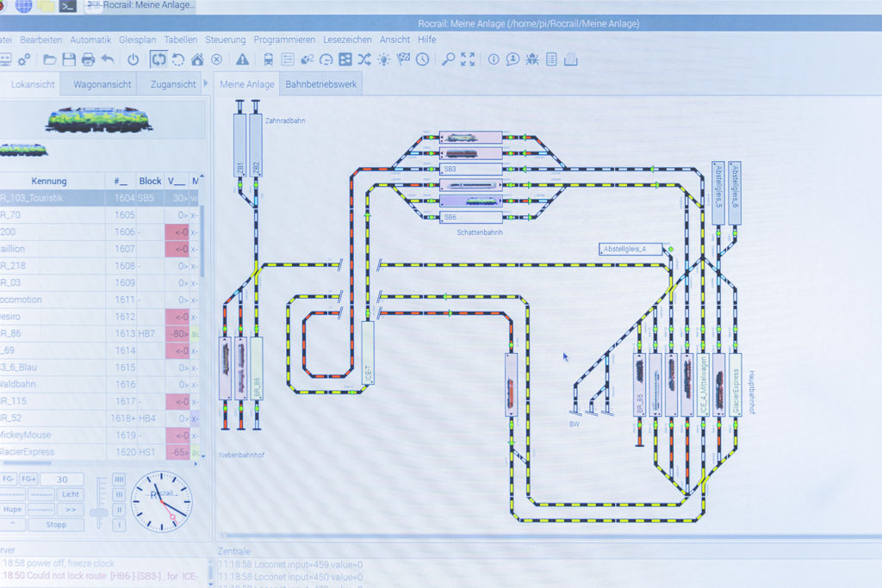Click the print icon in toolbar
Image resolution: width=882 pixels, height=588 pixels.
point(88,59)
